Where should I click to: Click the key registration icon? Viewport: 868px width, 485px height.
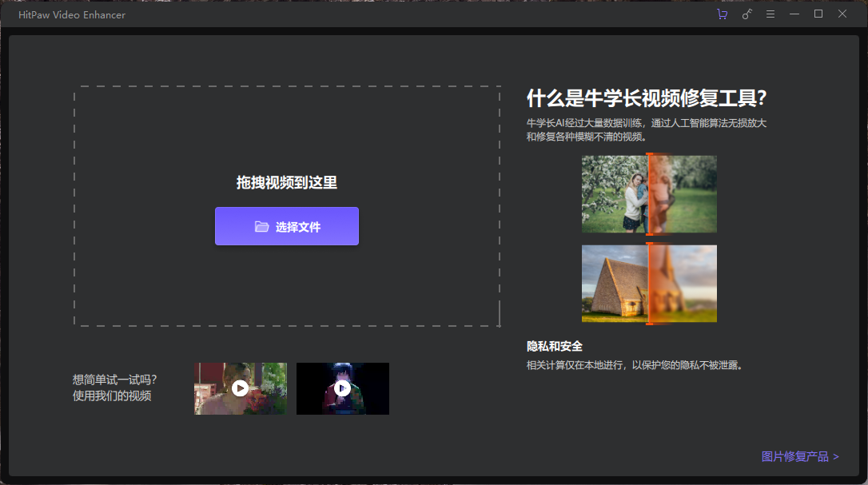(x=747, y=14)
